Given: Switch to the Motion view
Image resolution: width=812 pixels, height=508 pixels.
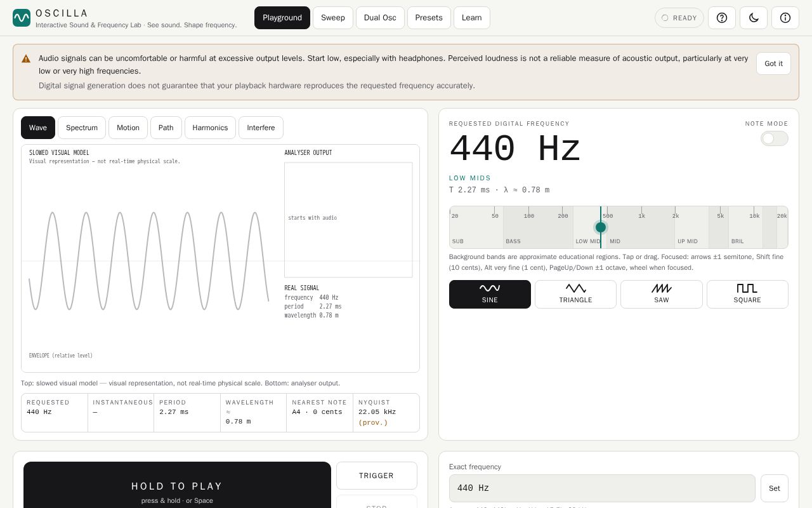Looking at the screenshot, I should [x=128, y=128].
